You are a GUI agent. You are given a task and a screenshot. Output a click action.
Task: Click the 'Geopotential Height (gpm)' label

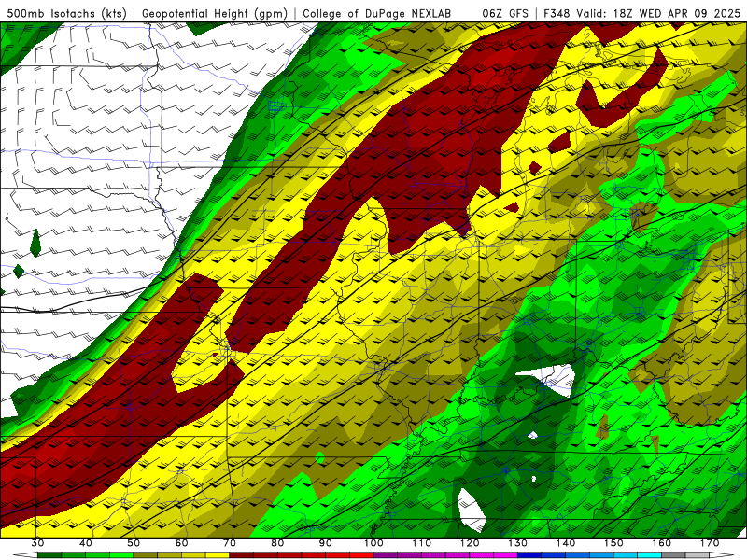pos(215,13)
